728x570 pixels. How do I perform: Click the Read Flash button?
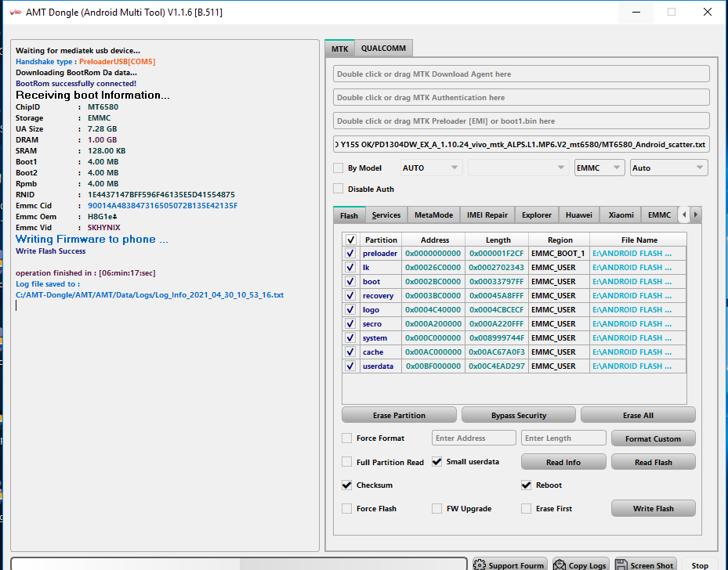click(654, 463)
